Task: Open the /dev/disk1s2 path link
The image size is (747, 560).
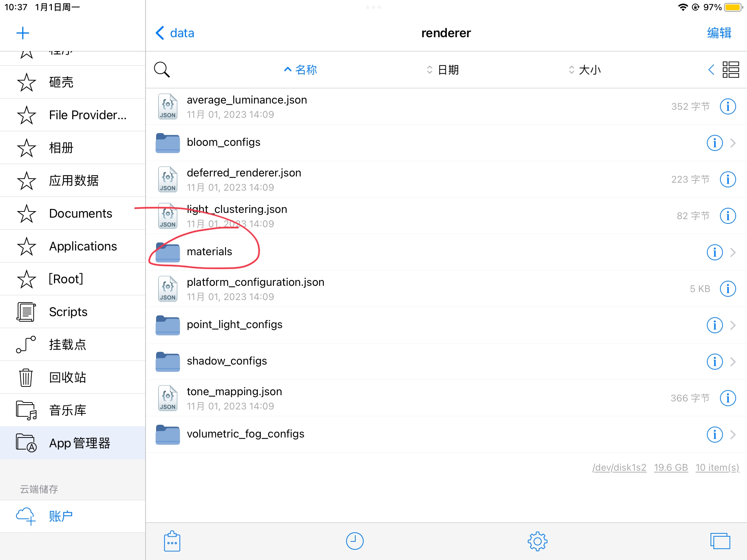Action: 619,467
